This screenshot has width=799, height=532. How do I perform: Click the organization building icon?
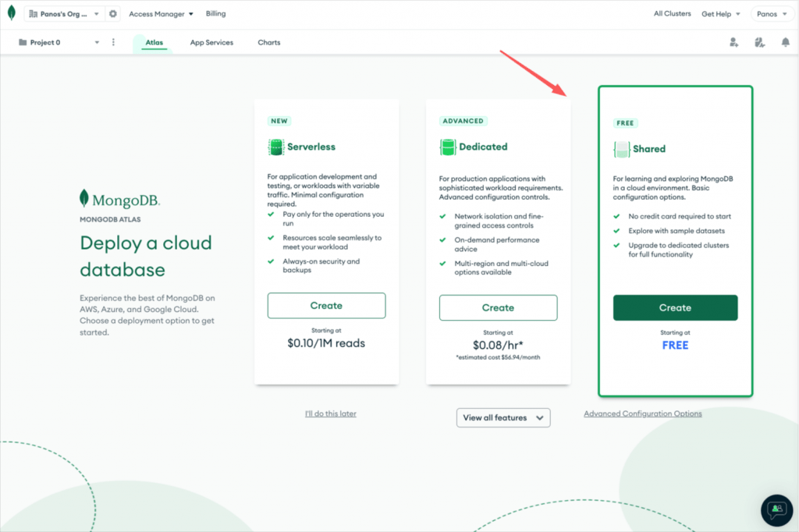[33, 14]
